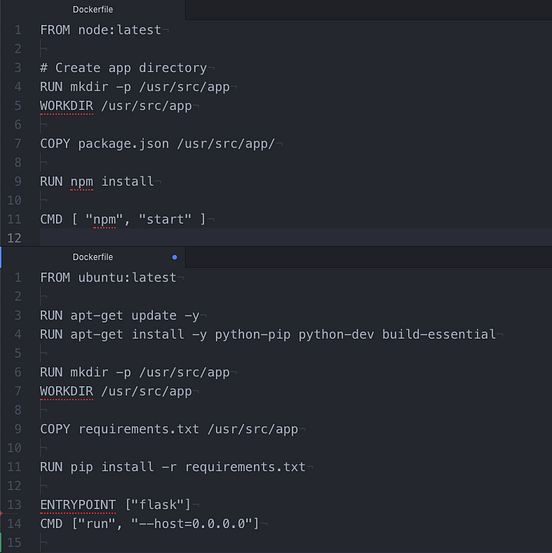Click "RUN mkdir -p /usr/src/app" on line 4

[135, 87]
